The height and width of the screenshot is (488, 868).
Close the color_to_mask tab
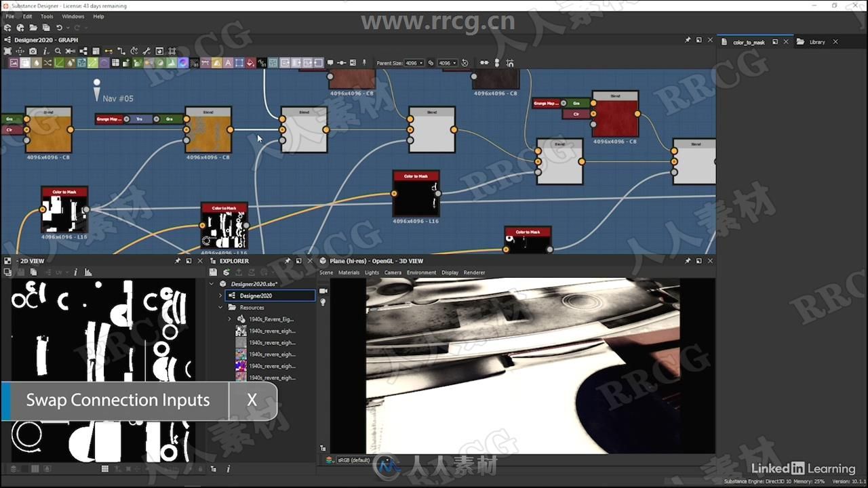tap(786, 42)
